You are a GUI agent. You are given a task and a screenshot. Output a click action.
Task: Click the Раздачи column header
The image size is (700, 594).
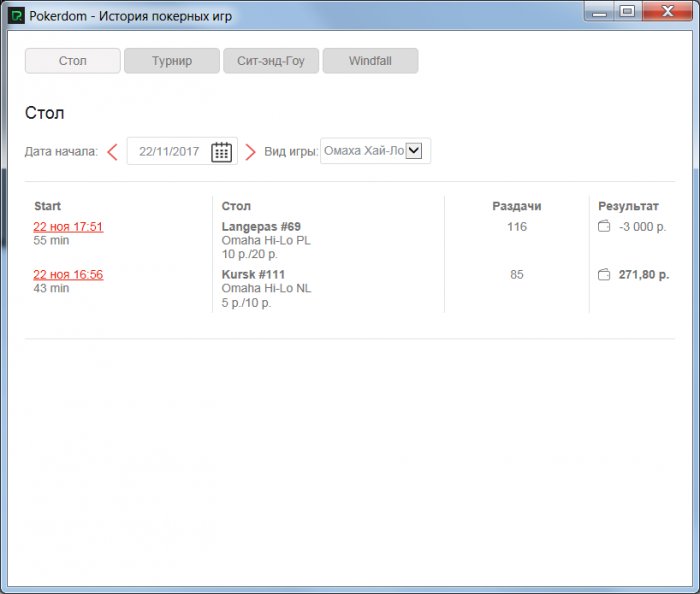click(x=517, y=206)
